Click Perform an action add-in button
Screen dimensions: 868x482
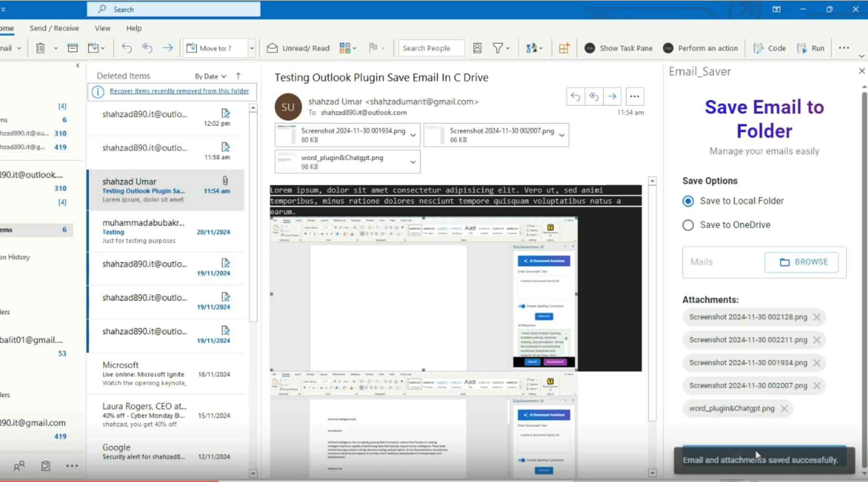700,48
